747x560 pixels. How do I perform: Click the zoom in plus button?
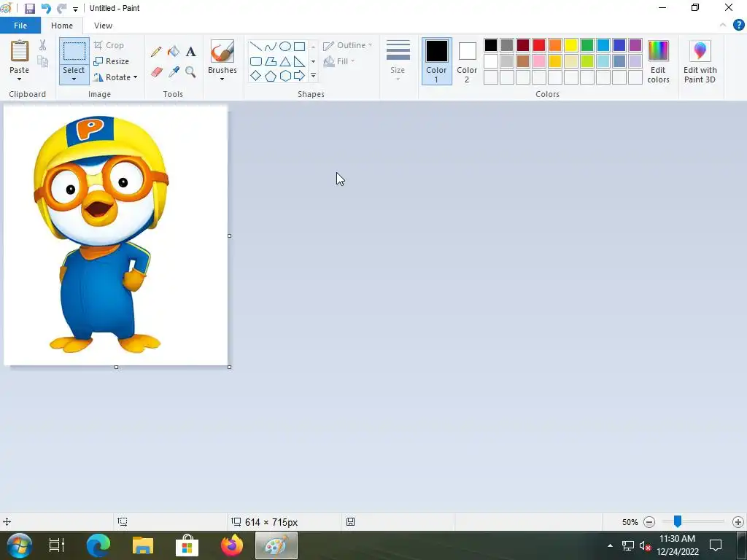(738, 522)
